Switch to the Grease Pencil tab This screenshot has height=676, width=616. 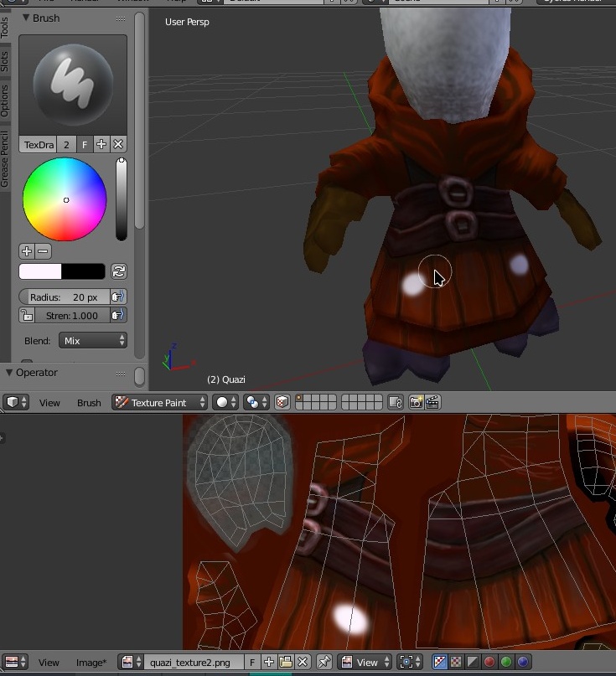coord(5,159)
